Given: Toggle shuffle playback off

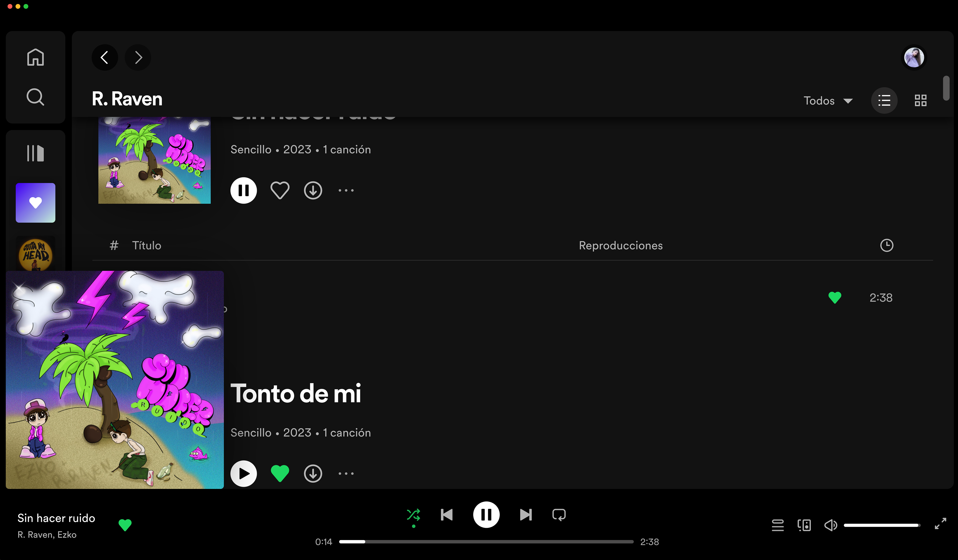Looking at the screenshot, I should tap(413, 515).
